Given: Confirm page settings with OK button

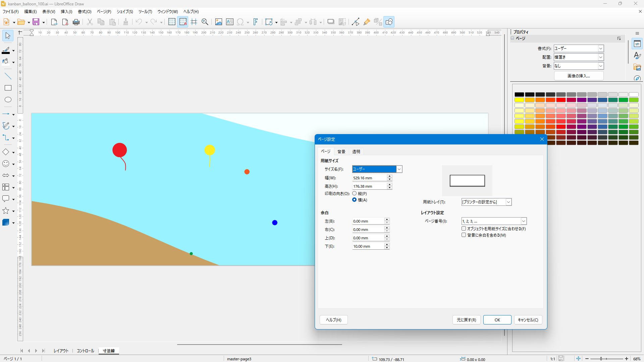Looking at the screenshot, I should tap(497, 320).
